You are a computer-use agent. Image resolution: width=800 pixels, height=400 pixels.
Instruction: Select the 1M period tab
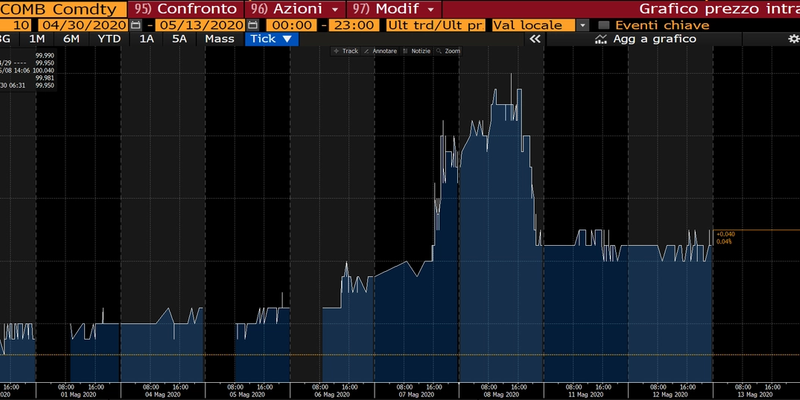coord(39,39)
